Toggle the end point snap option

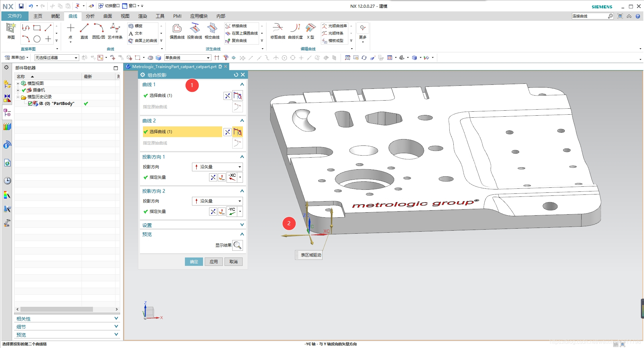coord(251,58)
